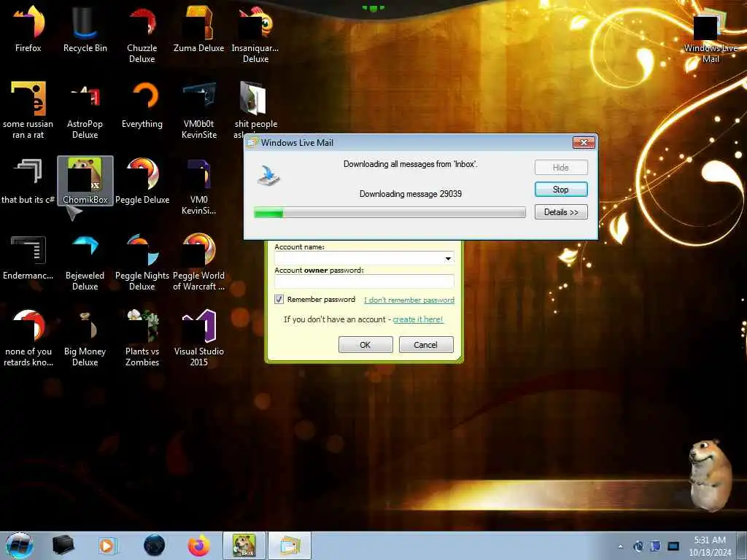Open the Recycle Bin desktop icon
The image size is (747, 560).
(85, 28)
